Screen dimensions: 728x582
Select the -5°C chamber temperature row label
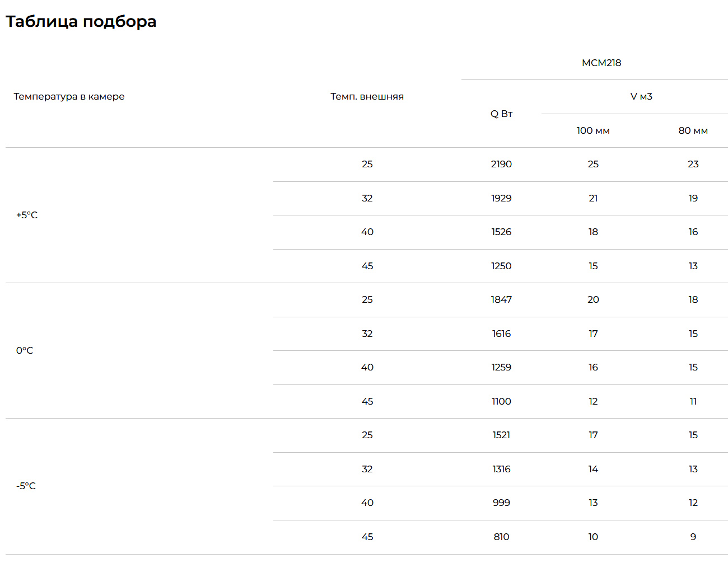[x=26, y=486]
